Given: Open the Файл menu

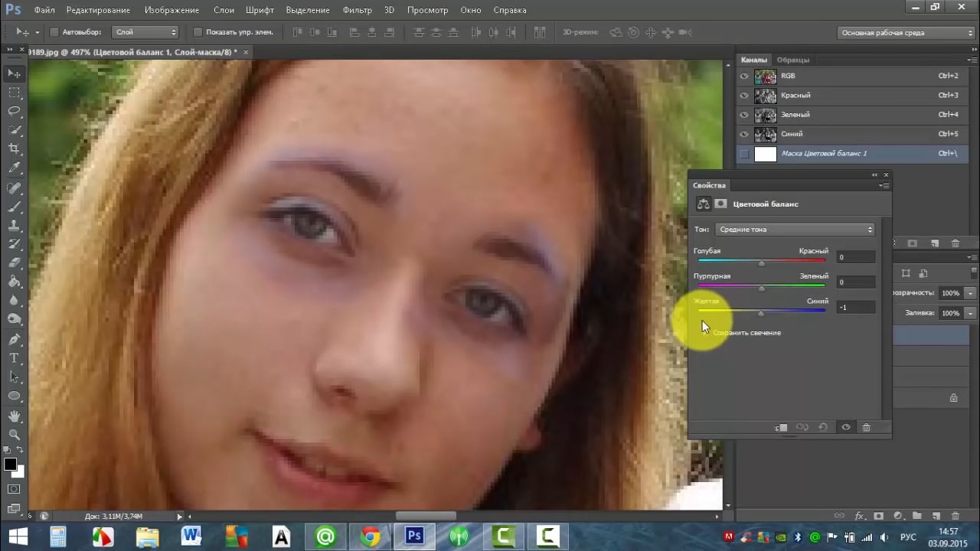Looking at the screenshot, I should click(x=44, y=10).
